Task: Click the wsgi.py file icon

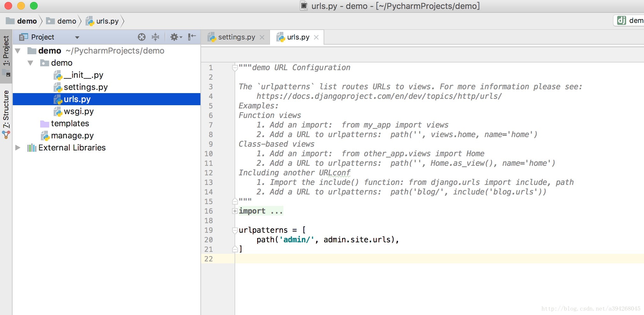Action: [x=58, y=112]
